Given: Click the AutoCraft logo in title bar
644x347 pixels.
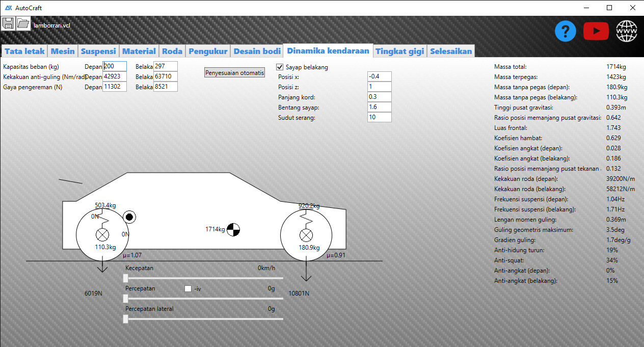Looking at the screenshot, I should point(9,8).
